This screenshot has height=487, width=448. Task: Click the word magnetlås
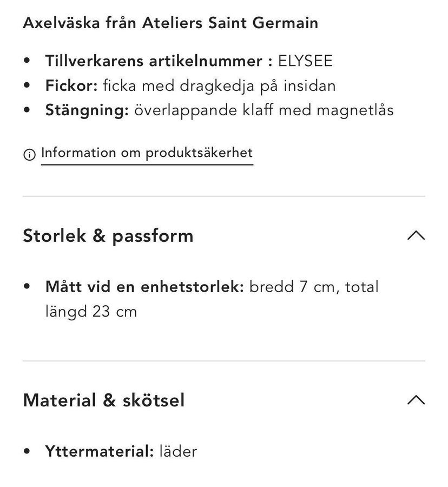pos(355,110)
